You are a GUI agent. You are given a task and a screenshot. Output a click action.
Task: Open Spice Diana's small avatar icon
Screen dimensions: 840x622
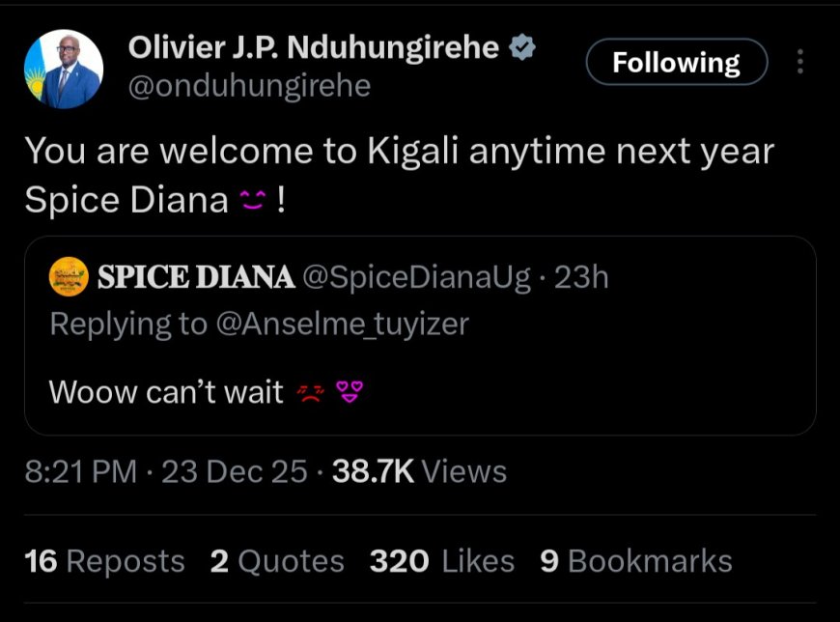pos(68,277)
